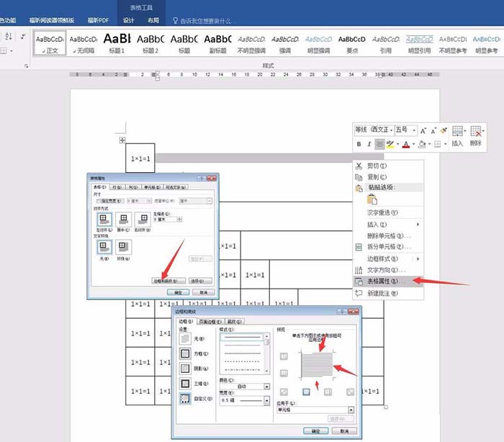Click the Format Painter brush icon
Image resolution: width=504 pixels, height=442 pixels.
click(x=444, y=130)
